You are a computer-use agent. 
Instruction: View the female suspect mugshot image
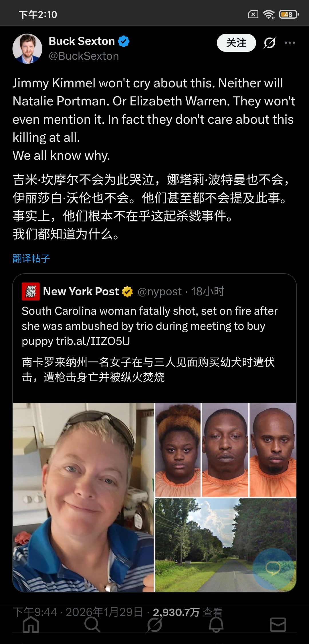[x=178, y=450]
